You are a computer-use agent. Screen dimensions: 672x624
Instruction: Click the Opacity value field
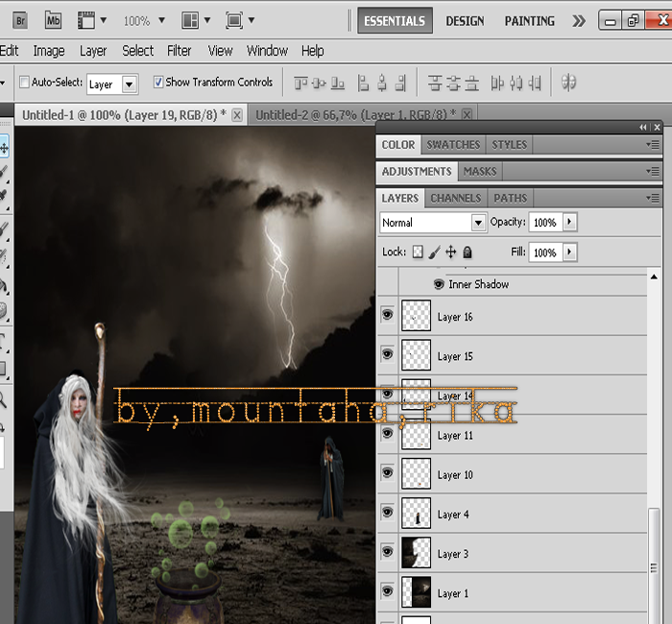click(545, 223)
